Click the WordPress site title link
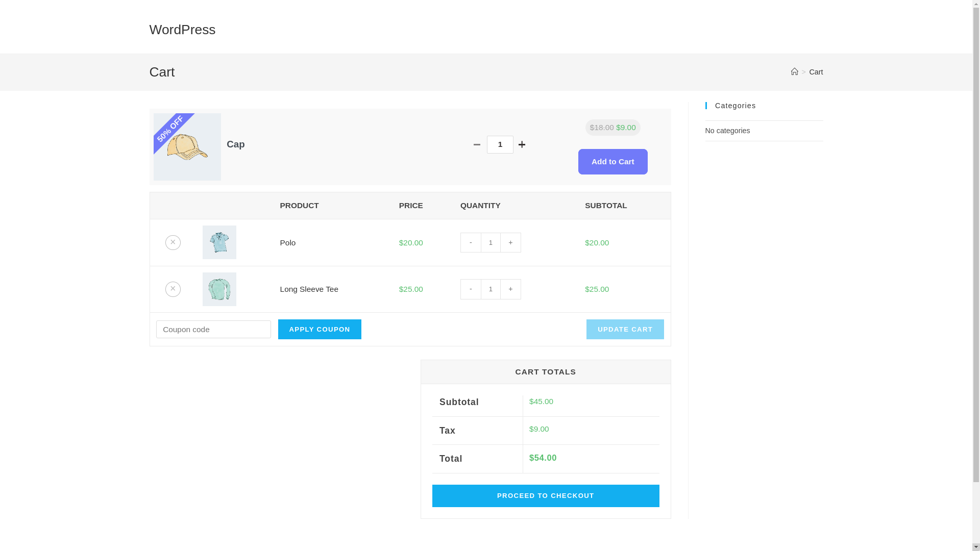 pyautogui.click(x=182, y=29)
